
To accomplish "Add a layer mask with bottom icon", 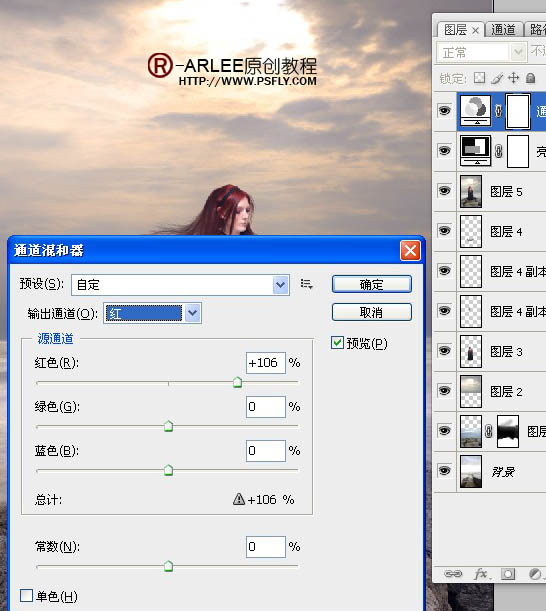I will 508,574.
